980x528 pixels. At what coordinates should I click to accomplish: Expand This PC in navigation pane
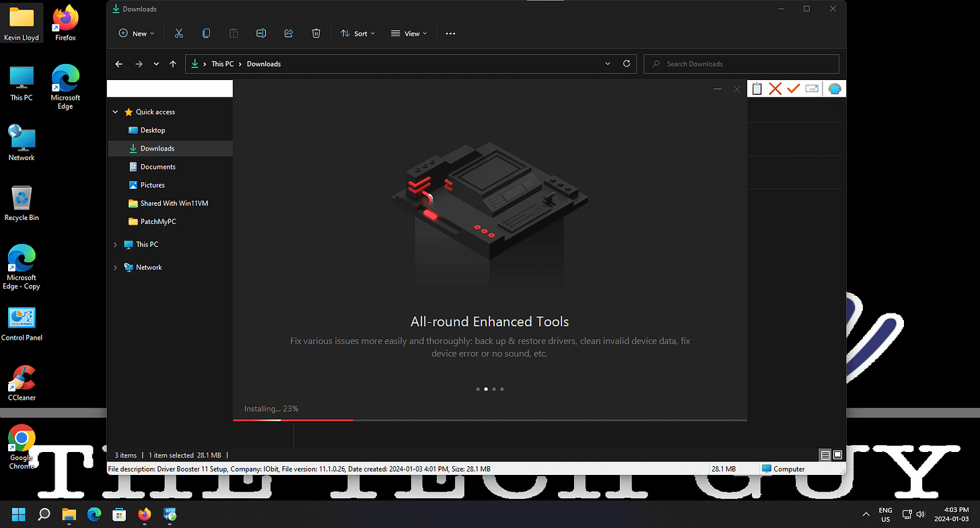tap(115, 245)
